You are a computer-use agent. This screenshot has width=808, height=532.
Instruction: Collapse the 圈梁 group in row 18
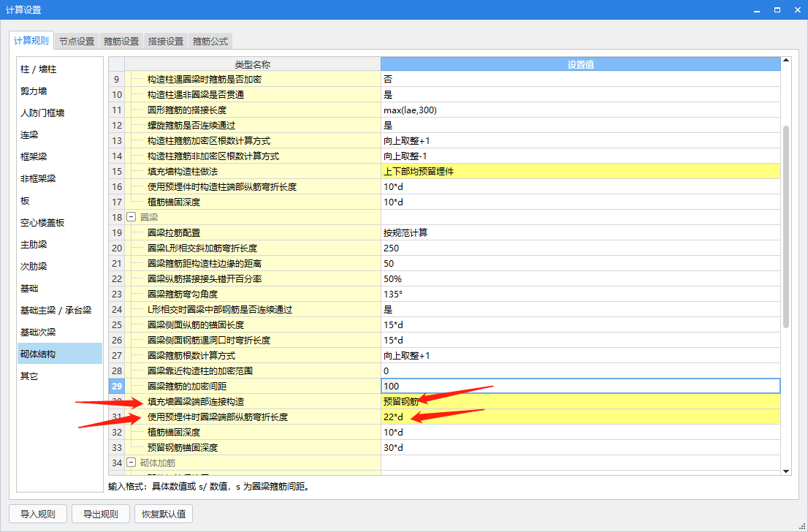click(x=131, y=218)
